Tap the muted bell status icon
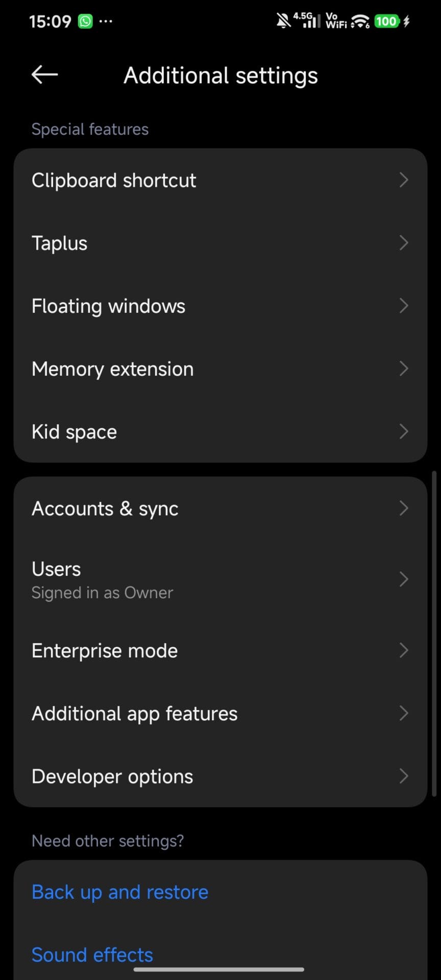 [x=283, y=21]
